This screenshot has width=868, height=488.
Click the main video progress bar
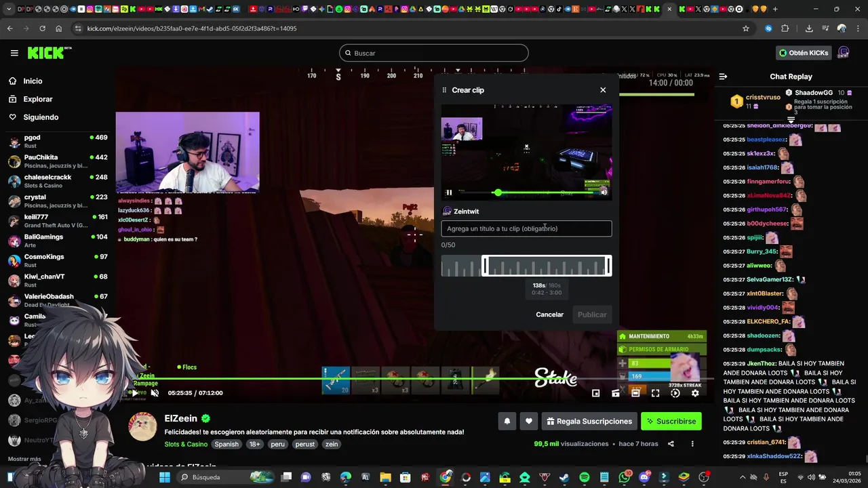click(x=415, y=378)
